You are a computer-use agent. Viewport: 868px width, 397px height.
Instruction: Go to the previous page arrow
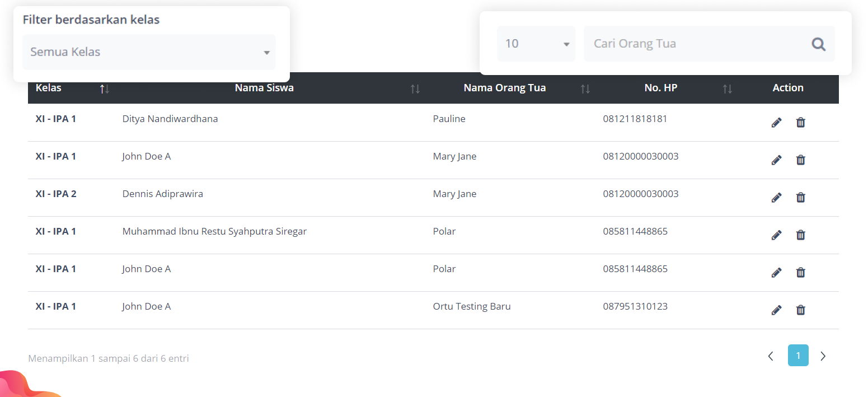tap(771, 356)
